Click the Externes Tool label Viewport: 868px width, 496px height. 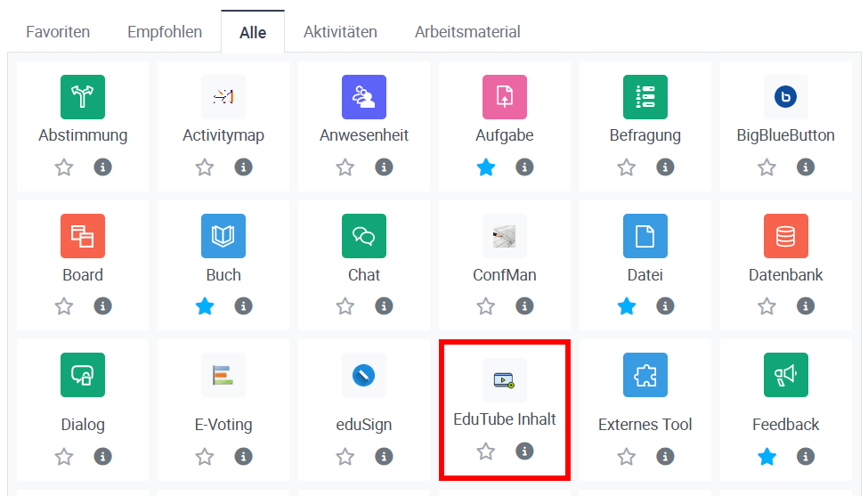645,425
